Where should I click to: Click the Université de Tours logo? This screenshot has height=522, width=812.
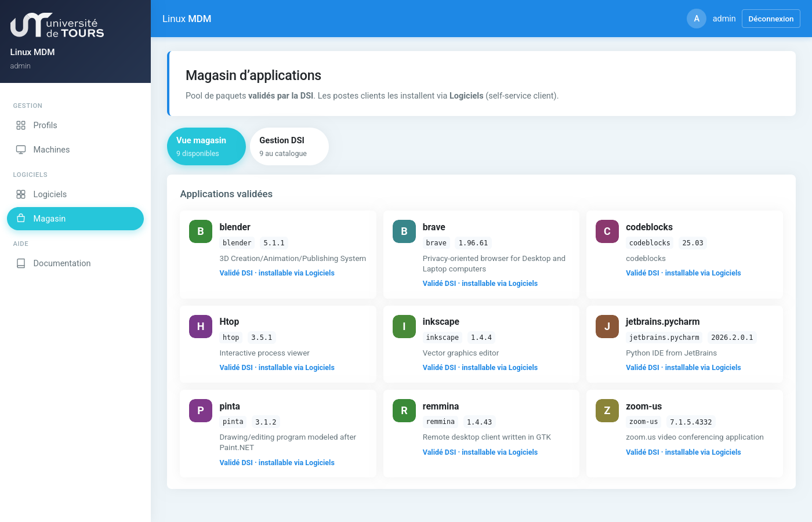pyautogui.click(x=57, y=26)
